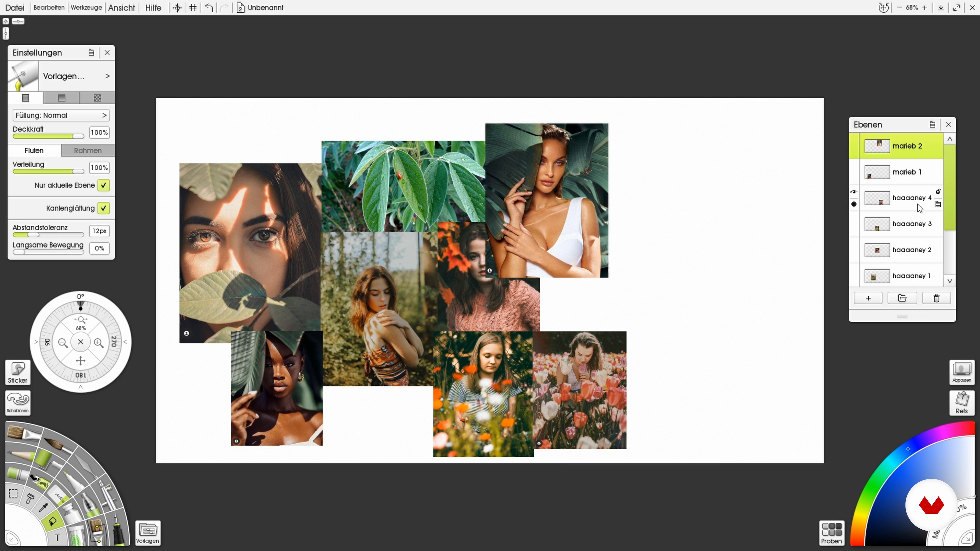Open the Bearbeiten menu
The image size is (980, 551).
tap(49, 8)
